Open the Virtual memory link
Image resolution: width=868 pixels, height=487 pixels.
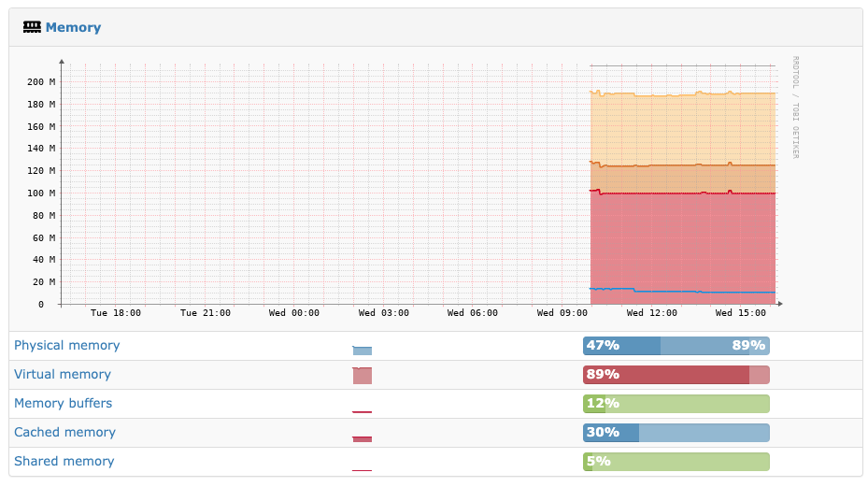(63, 374)
